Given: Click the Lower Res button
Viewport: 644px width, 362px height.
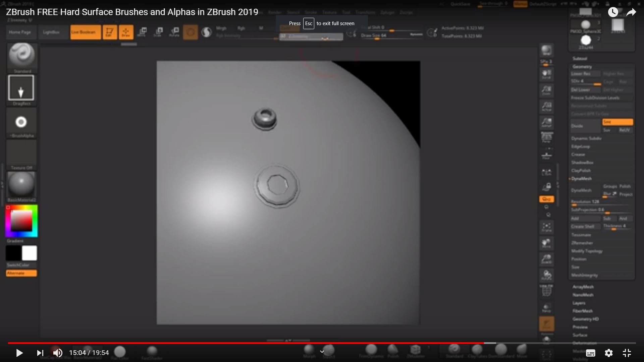Looking at the screenshot, I should [x=586, y=74].
